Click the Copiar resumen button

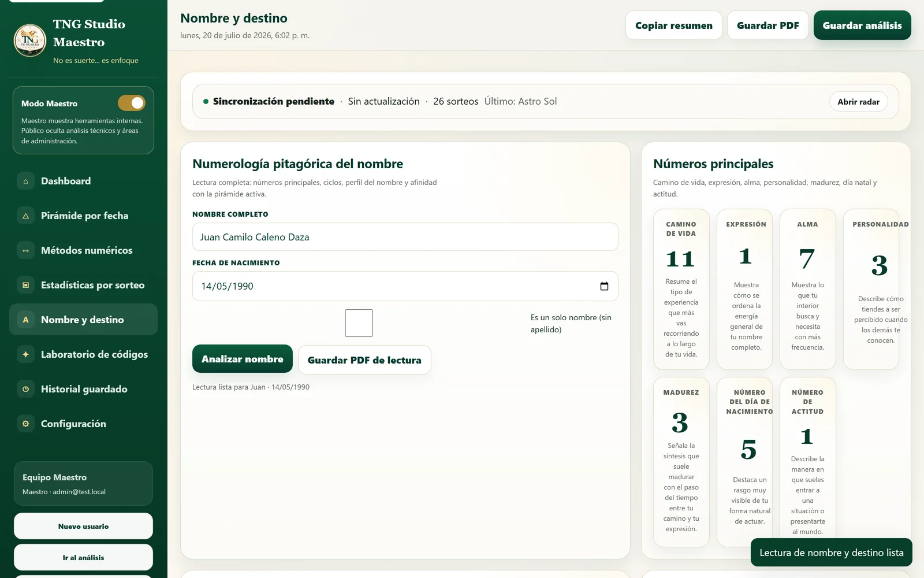pos(673,25)
